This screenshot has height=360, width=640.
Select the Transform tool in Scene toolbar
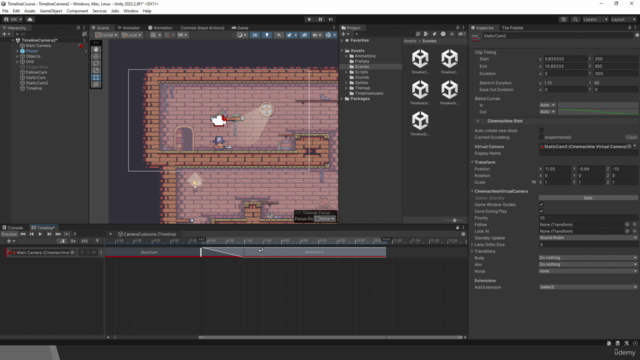(96, 84)
